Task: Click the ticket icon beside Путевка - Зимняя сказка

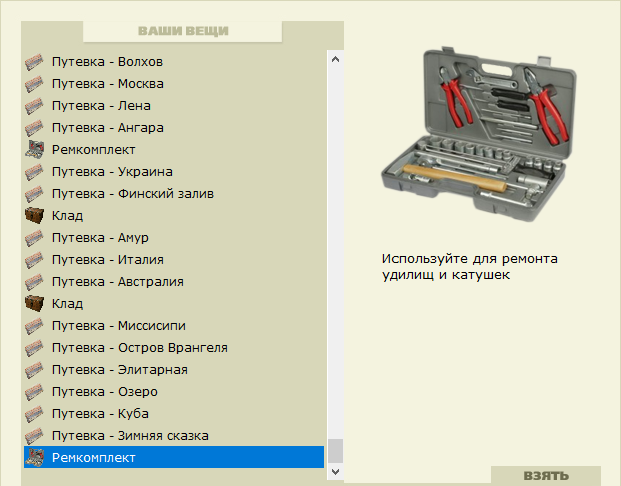Action: [34, 436]
